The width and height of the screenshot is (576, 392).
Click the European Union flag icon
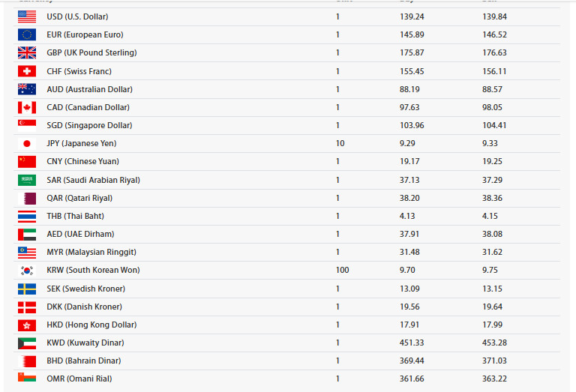tap(27, 34)
